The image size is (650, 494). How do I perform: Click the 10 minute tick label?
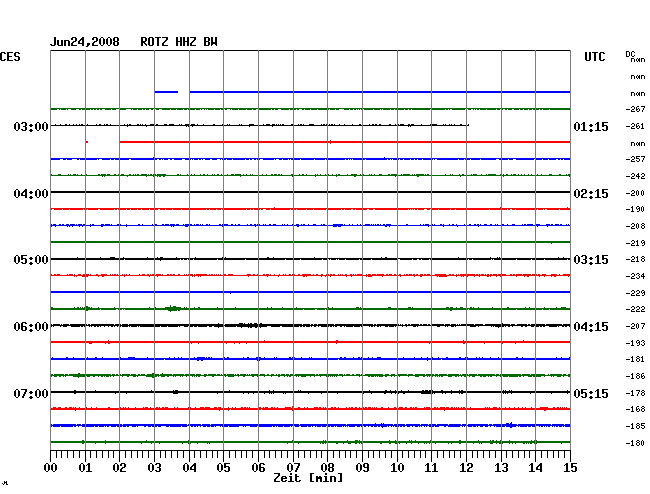point(397,468)
